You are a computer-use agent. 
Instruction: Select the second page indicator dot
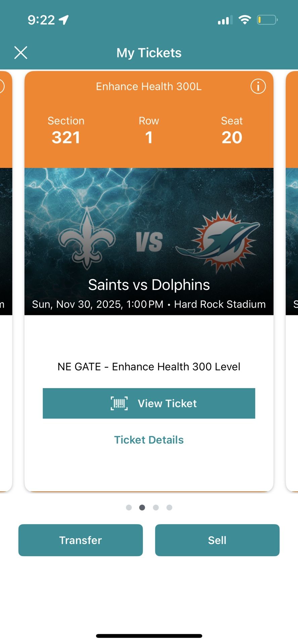[x=142, y=507]
